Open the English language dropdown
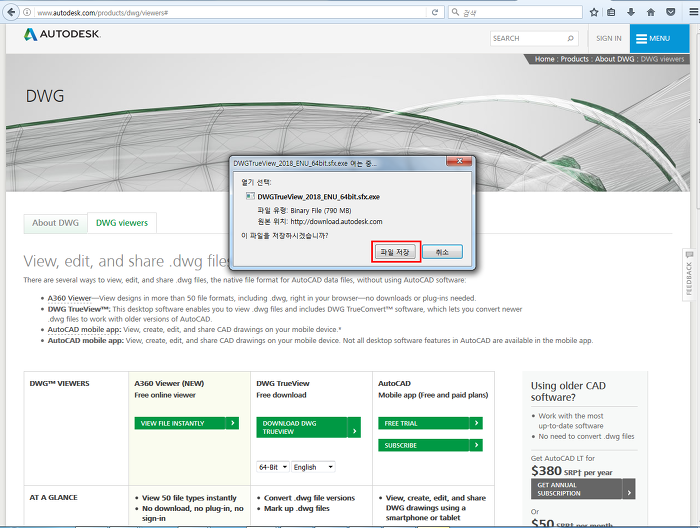 tap(313, 467)
